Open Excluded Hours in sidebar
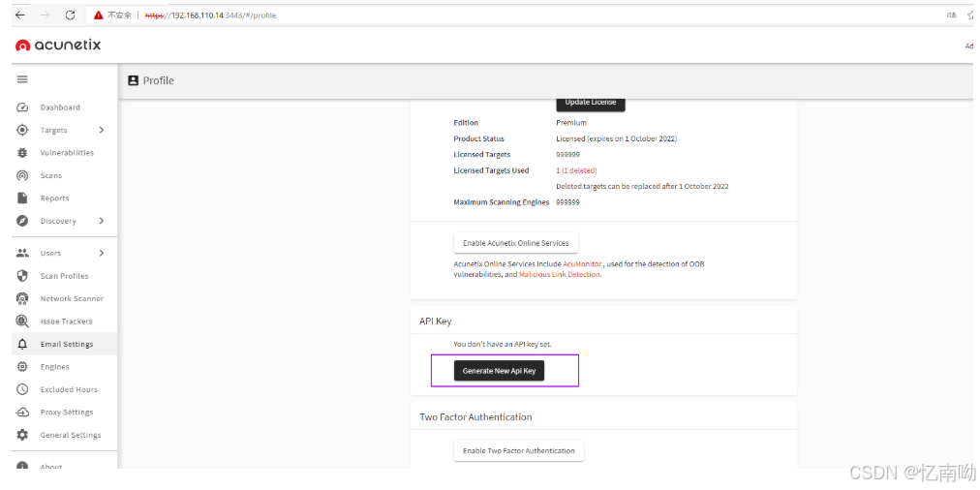The height and width of the screenshot is (490, 980). pyautogui.click(x=64, y=389)
